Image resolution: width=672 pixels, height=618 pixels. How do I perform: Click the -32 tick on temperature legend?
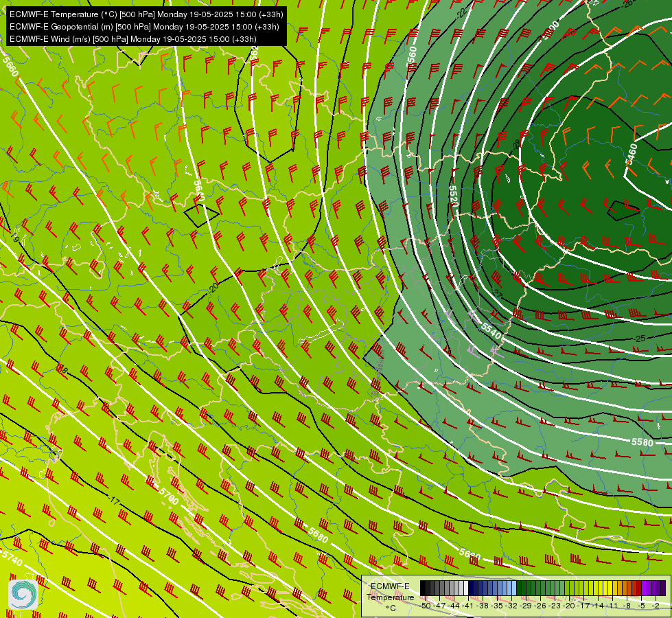513,606
